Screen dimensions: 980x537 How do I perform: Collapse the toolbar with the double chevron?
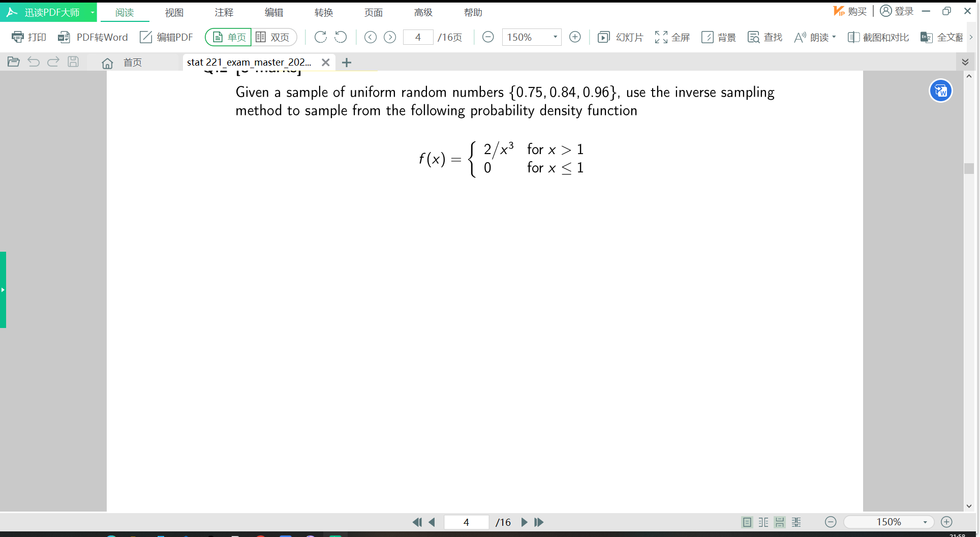[x=966, y=62]
